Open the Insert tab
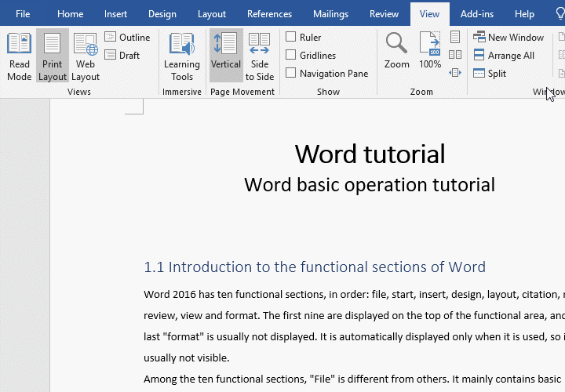This screenshot has width=565, height=392. click(x=115, y=13)
